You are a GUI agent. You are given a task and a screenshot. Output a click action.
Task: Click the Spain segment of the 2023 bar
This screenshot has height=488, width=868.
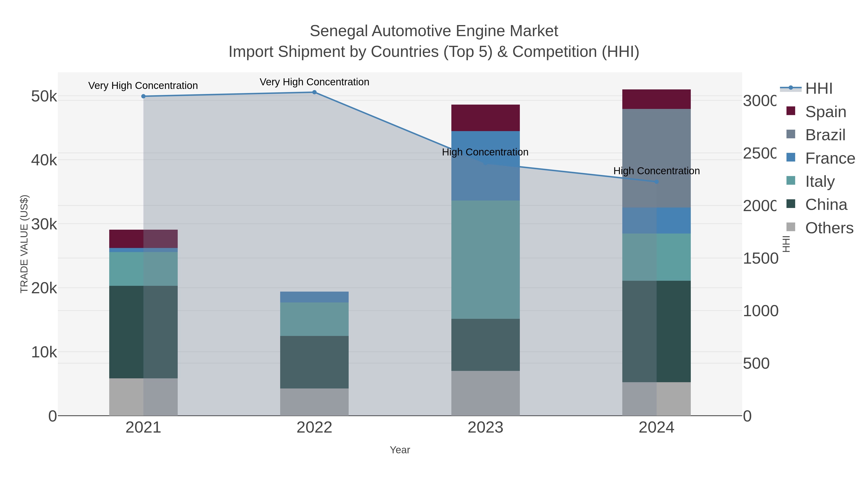[x=486, y=118]
